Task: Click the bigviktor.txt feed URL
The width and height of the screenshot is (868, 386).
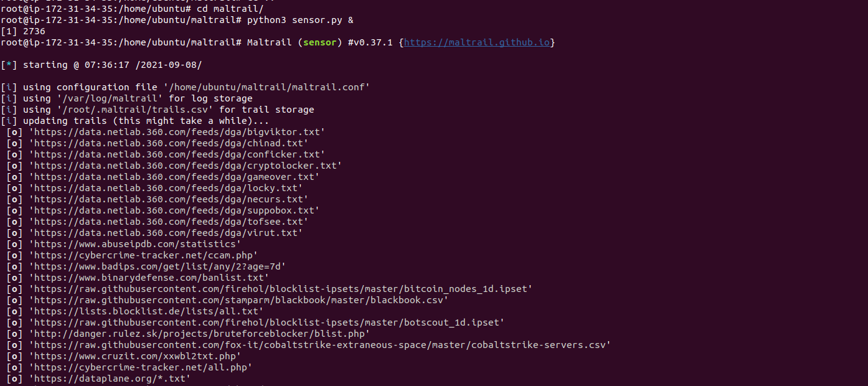Action: 177,132
